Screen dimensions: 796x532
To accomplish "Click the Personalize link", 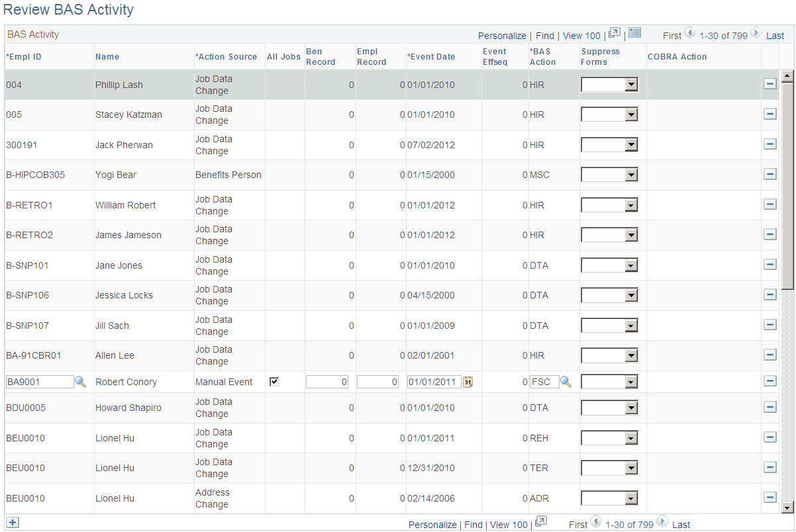I will 502,36.
